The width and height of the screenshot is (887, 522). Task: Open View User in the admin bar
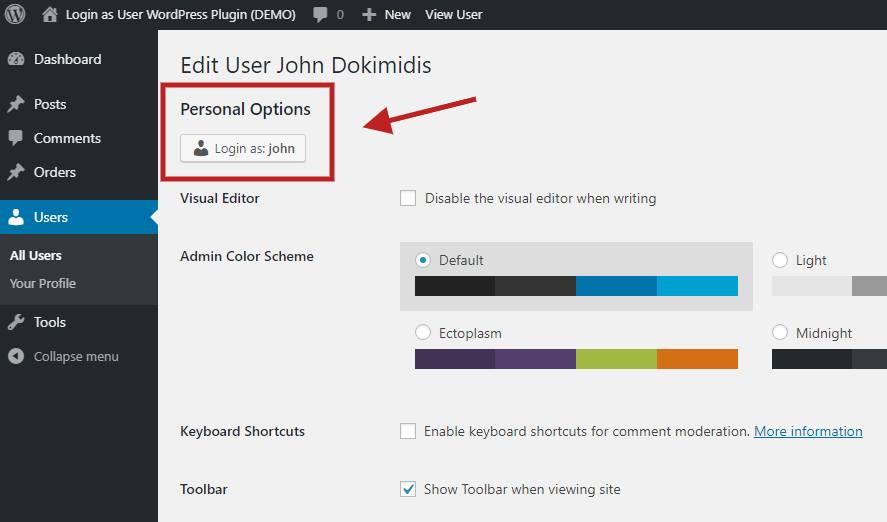point(453,14)
